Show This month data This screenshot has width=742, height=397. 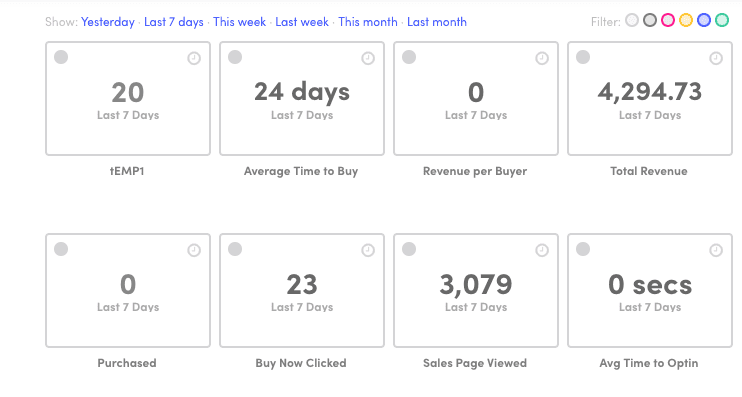pyautogui.click(x=368, y=22)
